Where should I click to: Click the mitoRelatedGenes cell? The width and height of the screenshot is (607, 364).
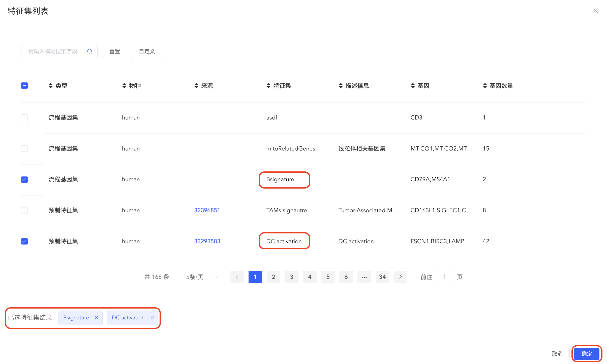291,148
